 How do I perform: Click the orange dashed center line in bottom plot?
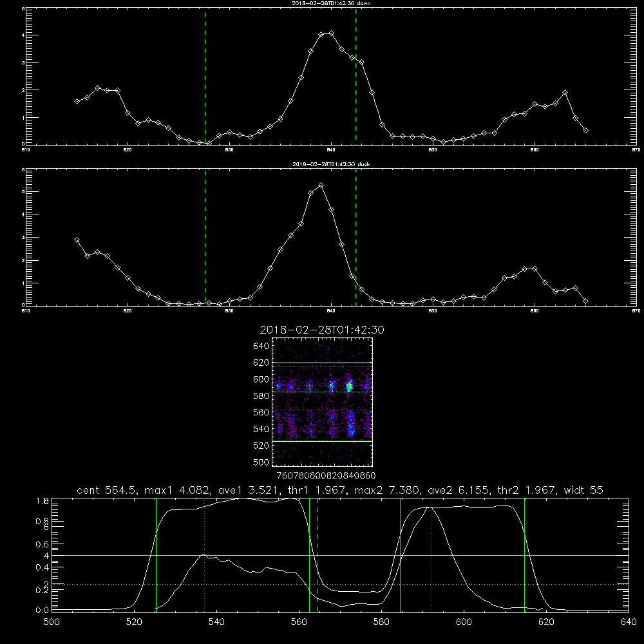[x=318, y=555]
